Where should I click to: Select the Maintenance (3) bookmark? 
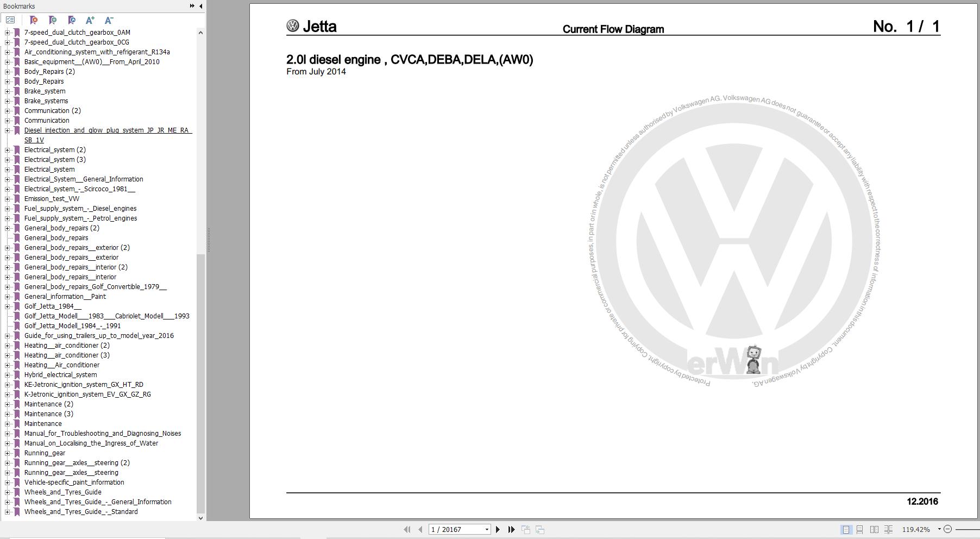(x=48, y=414)
